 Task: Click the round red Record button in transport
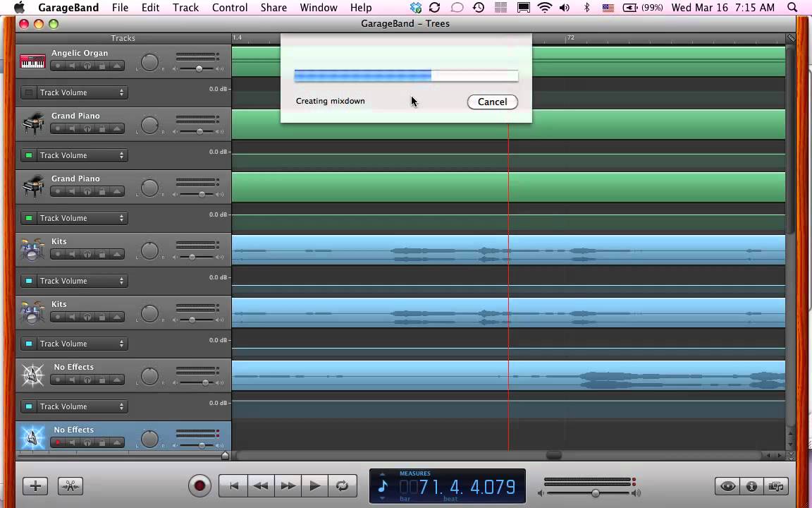coord(199,485)
